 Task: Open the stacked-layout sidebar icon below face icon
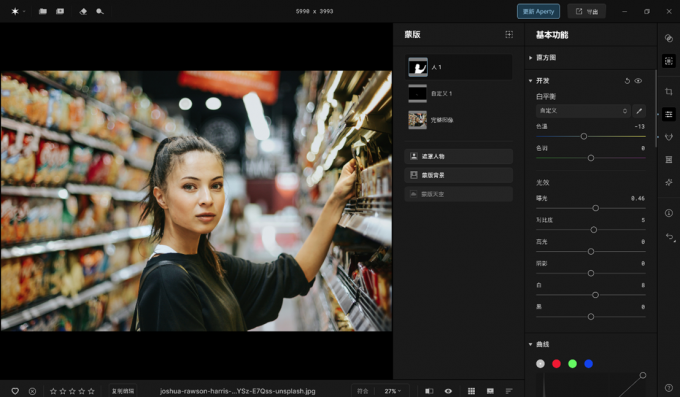pos(668,160)
